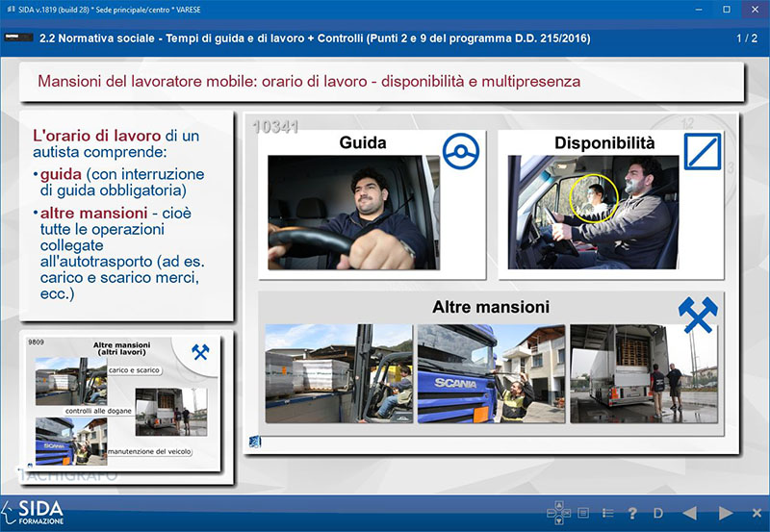770x532 pixels.
Task: Click the steering wheel Guida symbol
Action: point(460,151)
